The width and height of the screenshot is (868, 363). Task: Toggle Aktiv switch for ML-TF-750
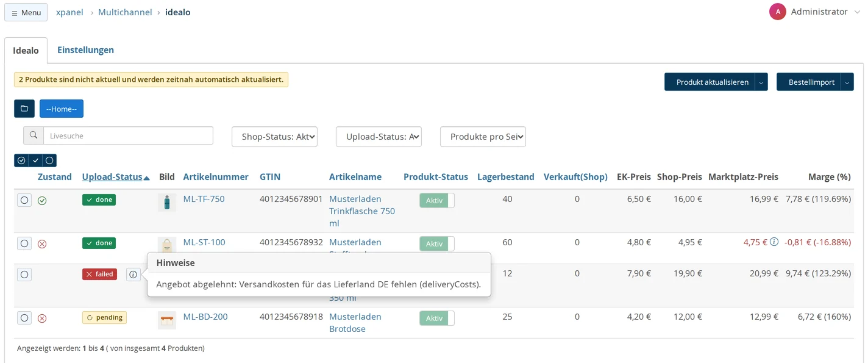pos(437,201)
